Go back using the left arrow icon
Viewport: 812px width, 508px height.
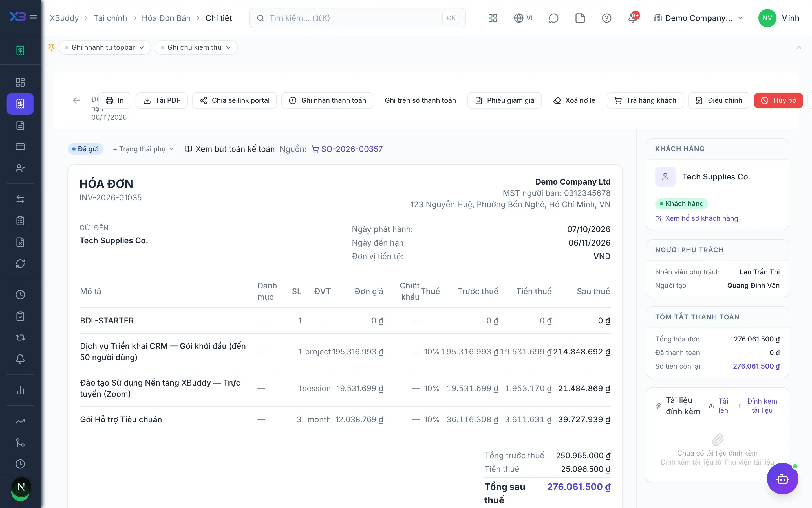point(76,100)
